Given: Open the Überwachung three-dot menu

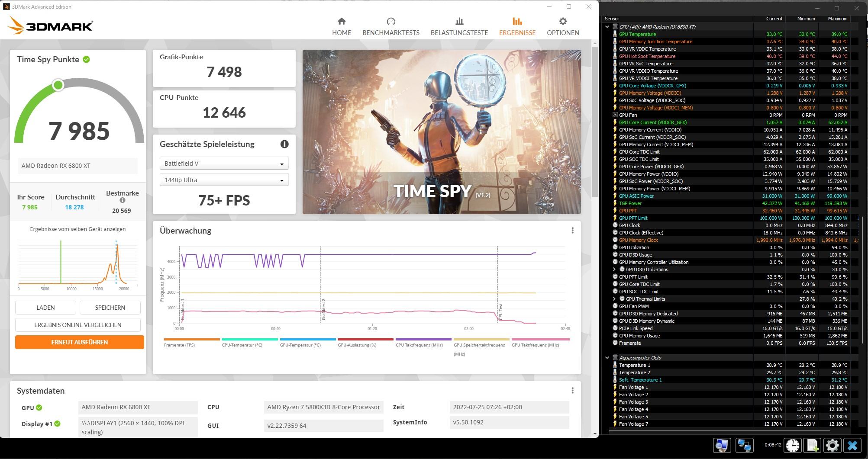Looking at the screenshot, I should coord(572,231).
